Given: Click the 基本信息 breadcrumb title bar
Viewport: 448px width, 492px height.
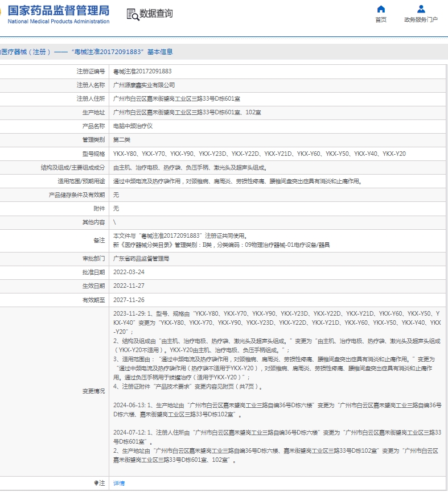Looking at the screenshot, I should point(85,52).
